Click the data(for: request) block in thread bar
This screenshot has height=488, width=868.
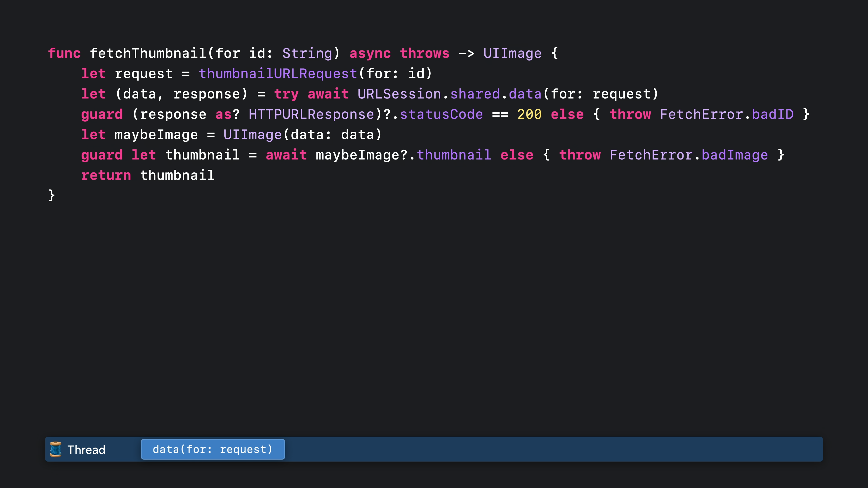click(x=213, y=449)
